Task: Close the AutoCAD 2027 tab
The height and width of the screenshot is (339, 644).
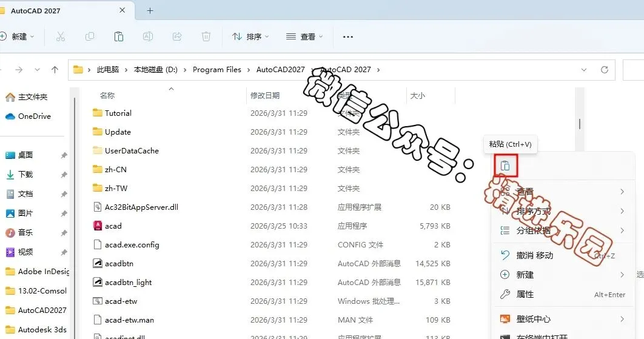Action: 122,10
